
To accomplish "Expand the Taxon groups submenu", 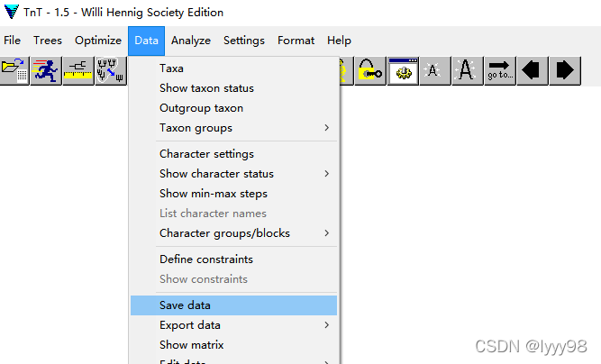I will click(x=233, y=128).
